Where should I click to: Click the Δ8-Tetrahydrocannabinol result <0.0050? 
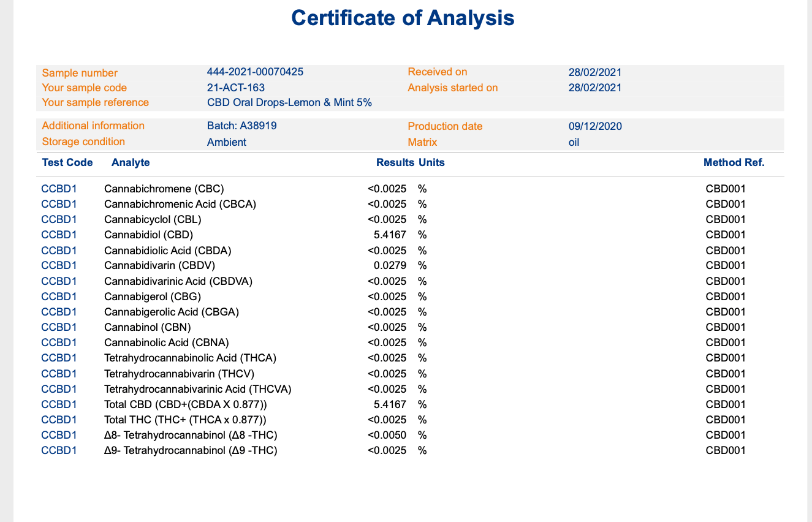(387, 435)
